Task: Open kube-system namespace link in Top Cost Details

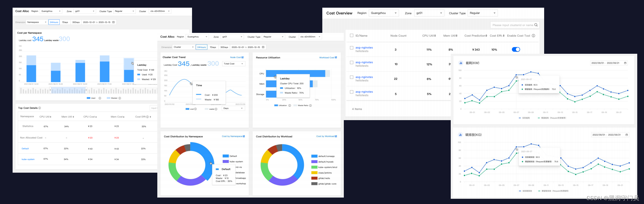Action: [x=28, y=159]
